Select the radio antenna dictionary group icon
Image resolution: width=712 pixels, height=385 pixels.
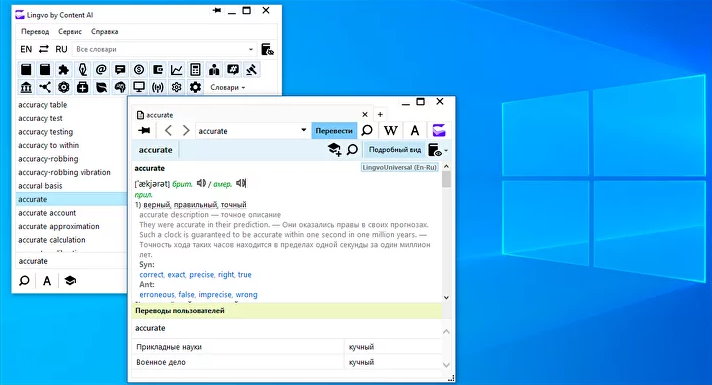(158, 87)
